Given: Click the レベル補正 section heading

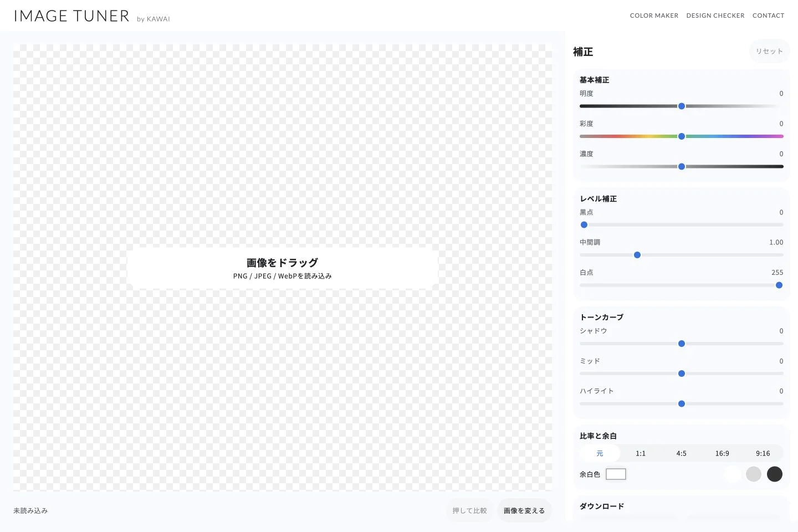Looking at the screenshot, I should [598, 198].
